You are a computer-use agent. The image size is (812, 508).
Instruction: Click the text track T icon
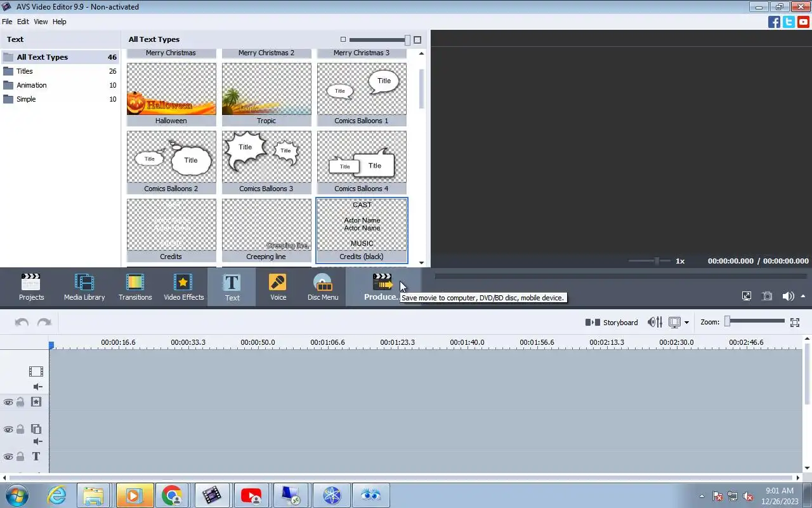[36, 457]
